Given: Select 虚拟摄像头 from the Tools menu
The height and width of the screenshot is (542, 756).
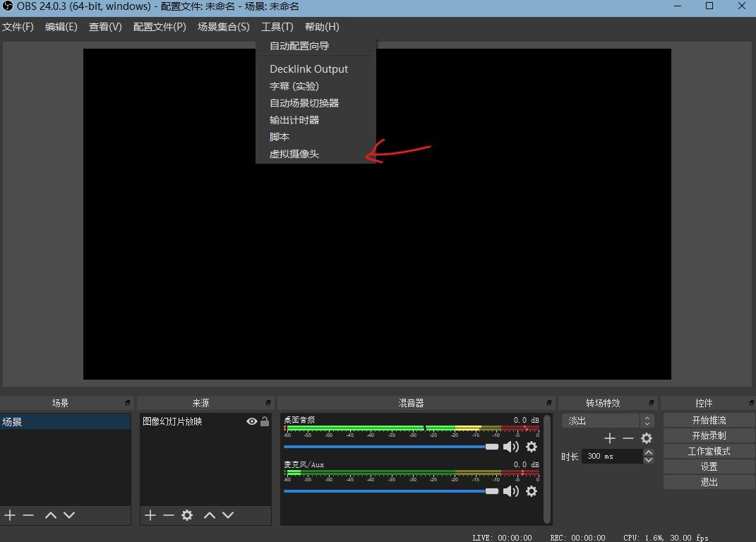Looking at the screenshot, I should coord(294,154).
